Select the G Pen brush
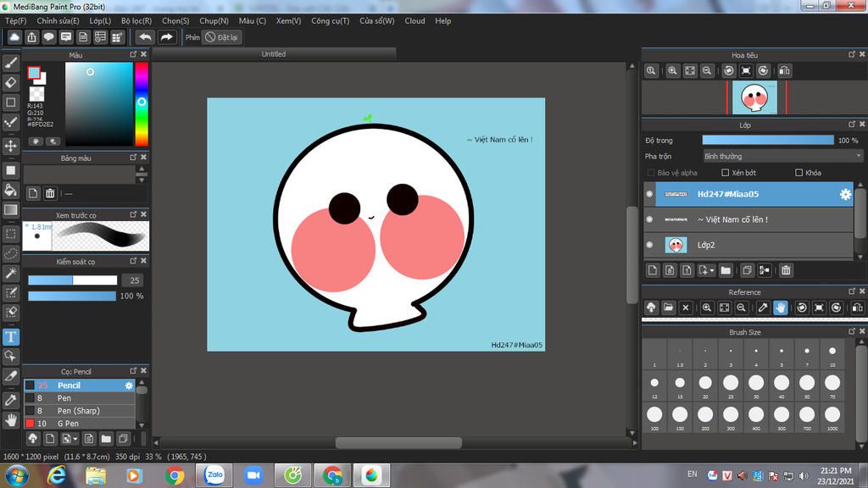Image resolution: width=868 pixels, height=488 pixels. pyautogui.click(x=68, y=424)
